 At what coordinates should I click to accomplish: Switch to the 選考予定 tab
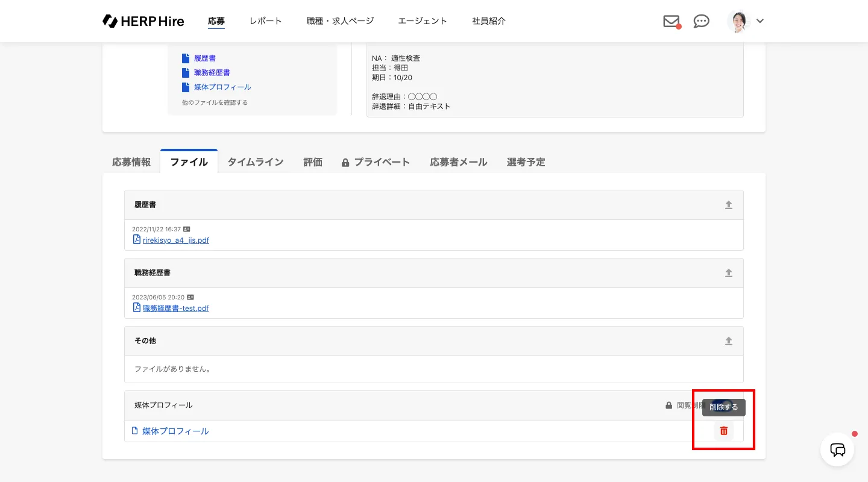[526, 162]
